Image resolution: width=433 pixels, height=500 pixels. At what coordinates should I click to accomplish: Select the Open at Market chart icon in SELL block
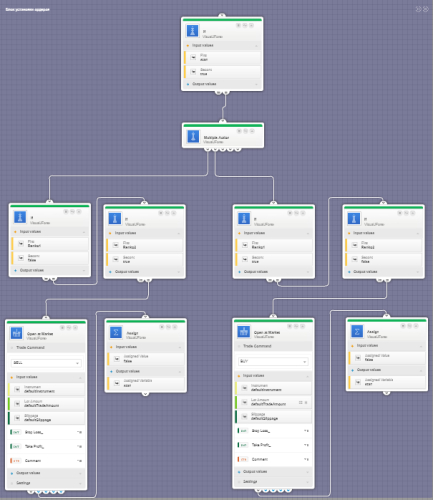[x=16, y=333]
